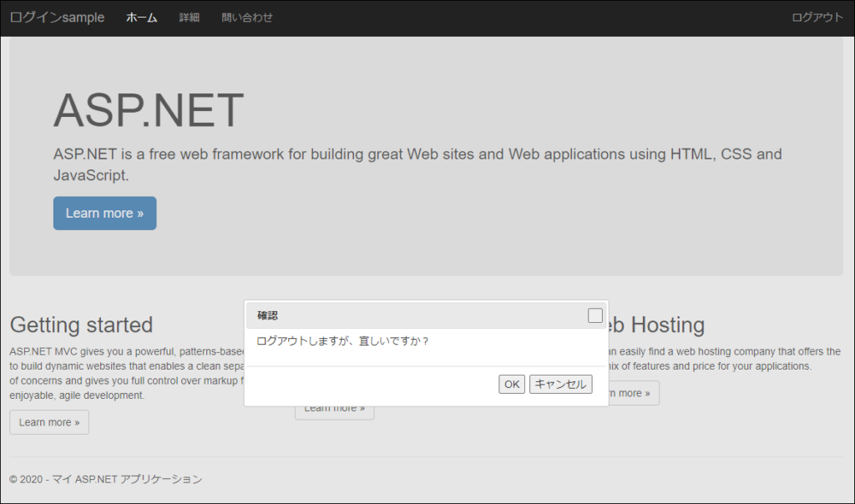Cancel logout with the キャンセル button
Viewport: 855px width, 504px height.
click(x=560, y=384)
